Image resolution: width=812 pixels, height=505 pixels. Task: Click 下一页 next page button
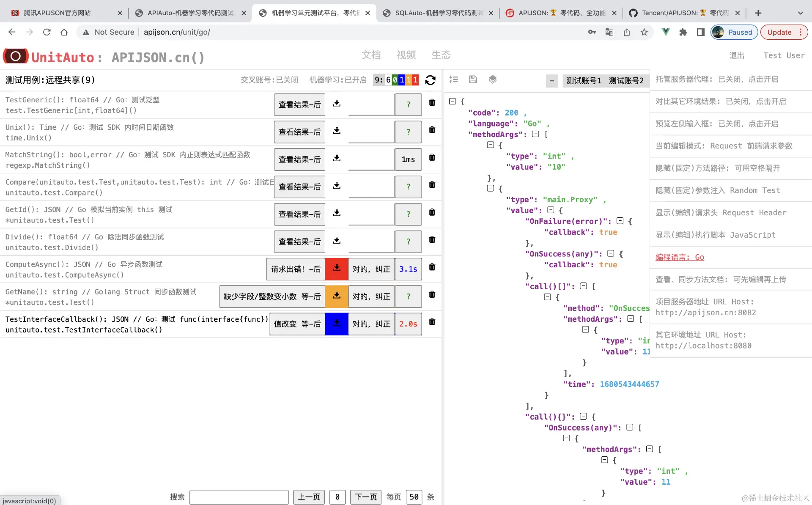[365, 497]
